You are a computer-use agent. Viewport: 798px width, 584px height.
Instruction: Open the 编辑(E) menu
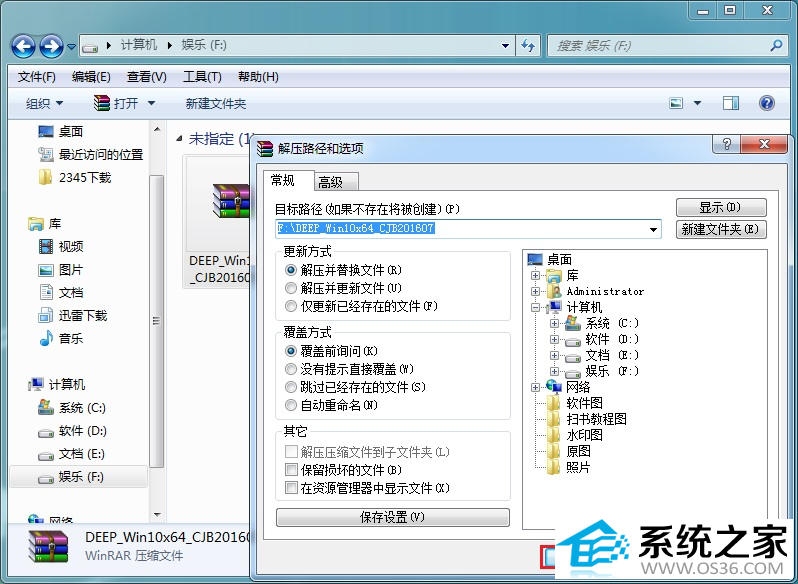coord(91,77)
